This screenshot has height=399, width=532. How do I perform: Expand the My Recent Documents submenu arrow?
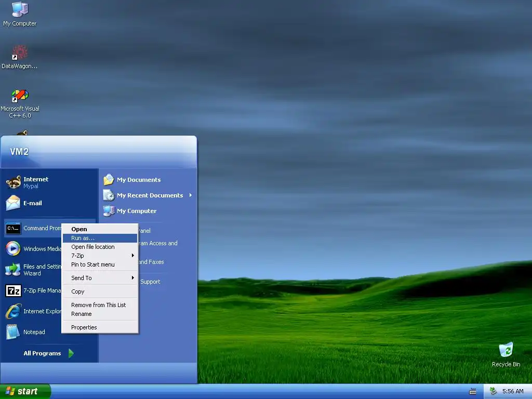click(190, 195)
